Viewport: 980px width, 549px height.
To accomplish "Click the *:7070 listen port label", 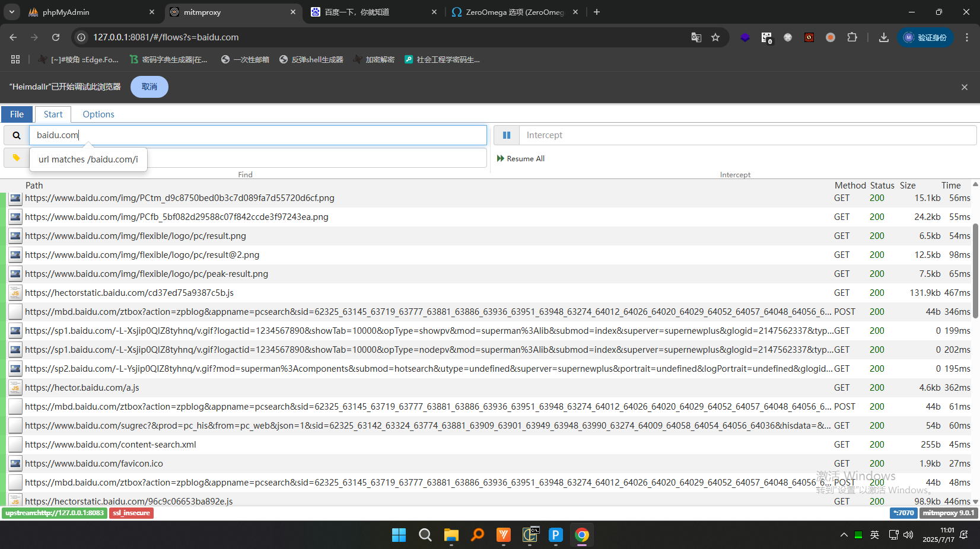I will point(903,513).
